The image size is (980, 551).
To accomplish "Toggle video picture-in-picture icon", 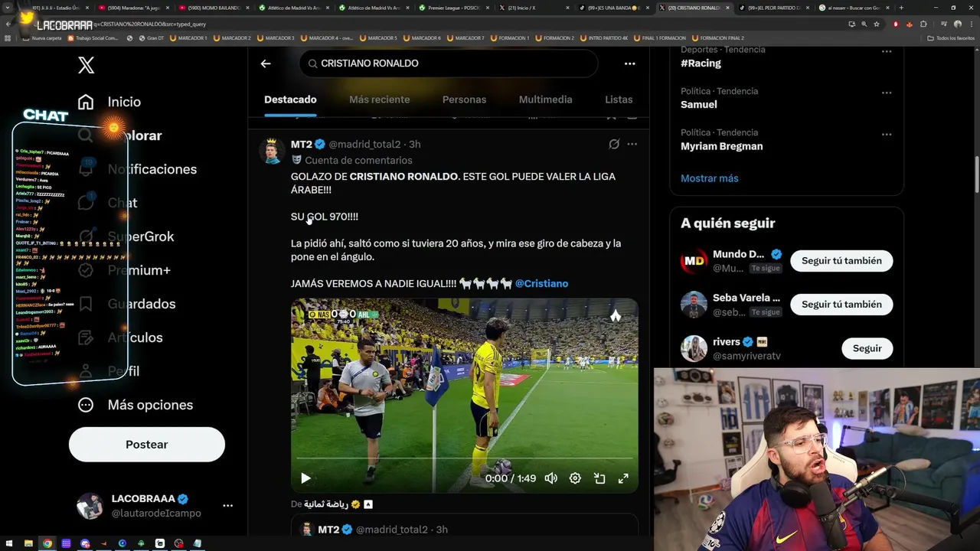I will [599, 478].
